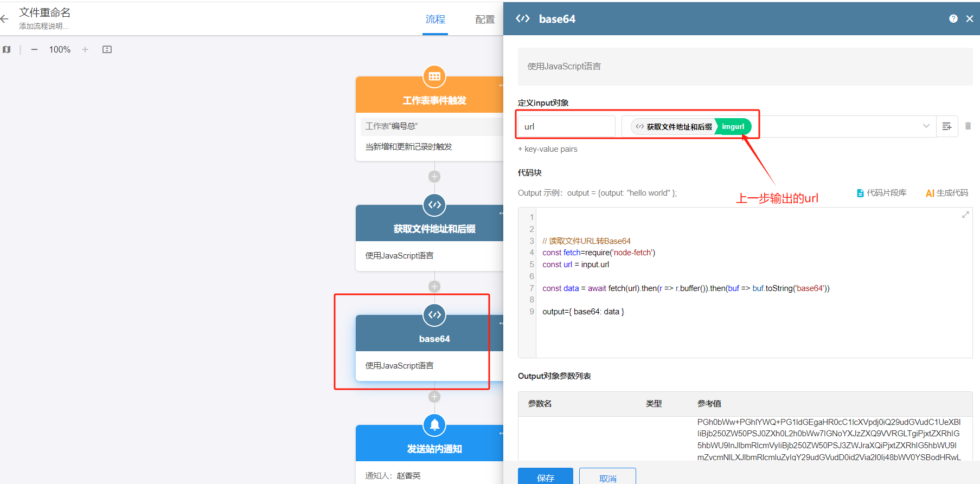Select the 参数名 column header

point(540,404)
